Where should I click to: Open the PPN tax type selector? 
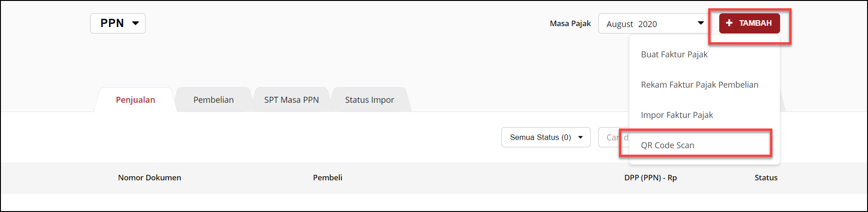coord(118,23)
